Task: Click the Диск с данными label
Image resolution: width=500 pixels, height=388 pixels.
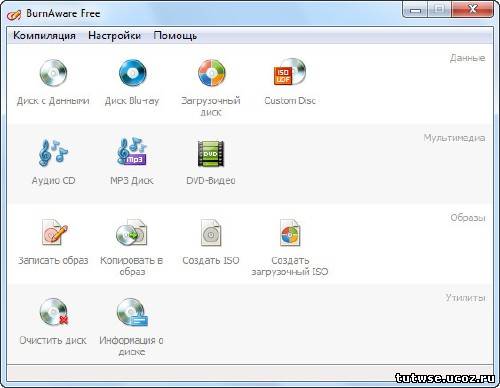Action: click(x=53, y=101)
